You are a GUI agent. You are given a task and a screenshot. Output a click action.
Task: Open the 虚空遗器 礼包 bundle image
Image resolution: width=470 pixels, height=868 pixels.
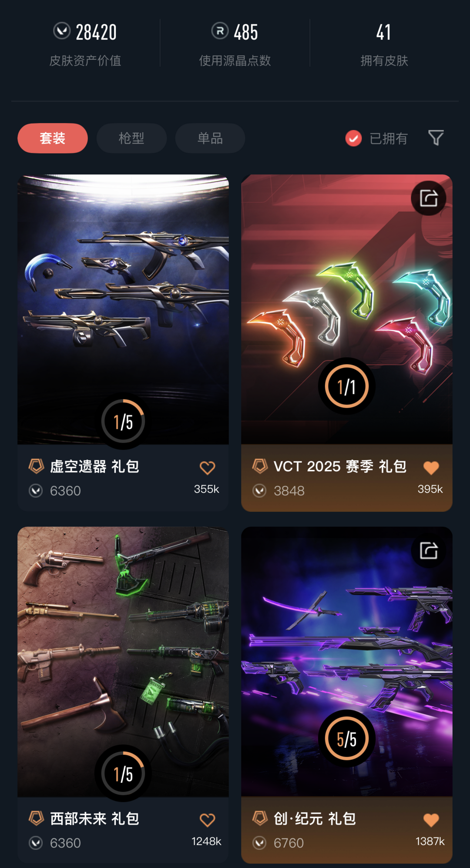click(123, 309)
